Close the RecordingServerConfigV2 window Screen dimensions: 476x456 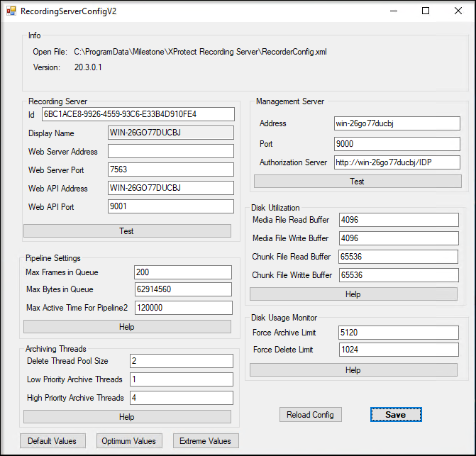(x=458, y=11)
